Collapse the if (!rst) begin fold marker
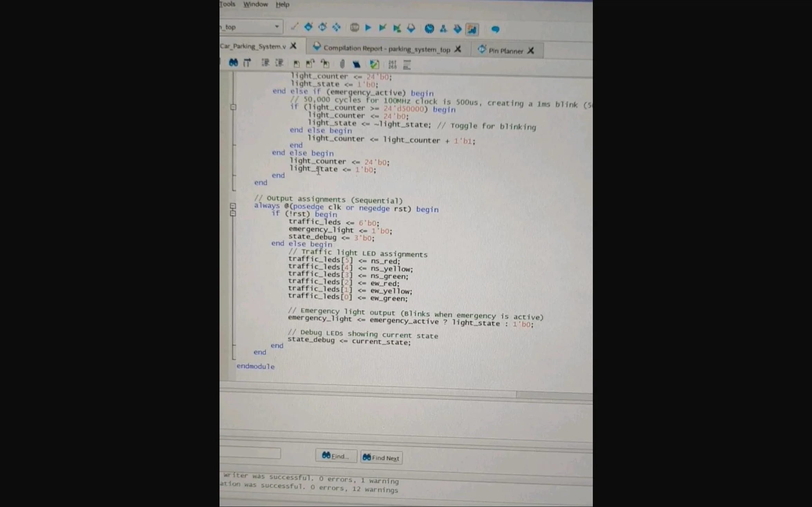Image resolution: width=812 pixels, height=507 pixels. [x=233, y=213]
